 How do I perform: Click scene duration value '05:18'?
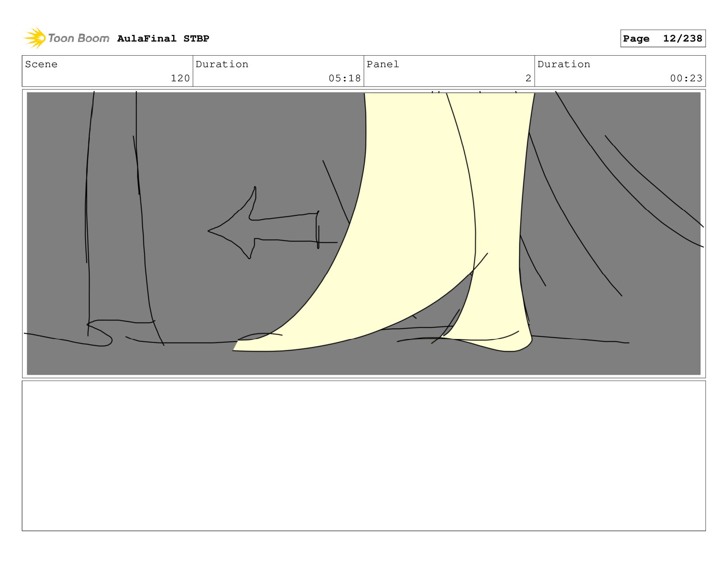coord(345,78)
